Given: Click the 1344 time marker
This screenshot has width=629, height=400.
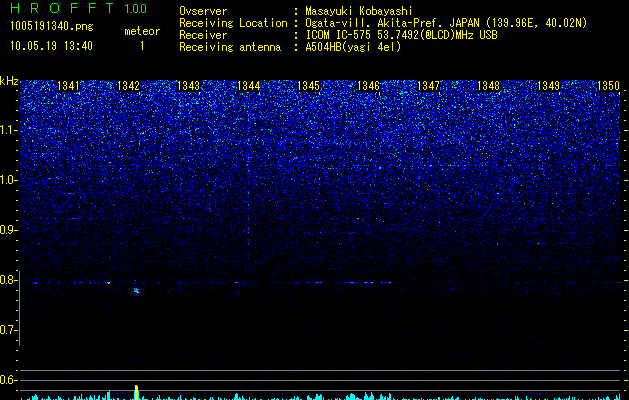Looking at the screenshot, I should 249,86.
